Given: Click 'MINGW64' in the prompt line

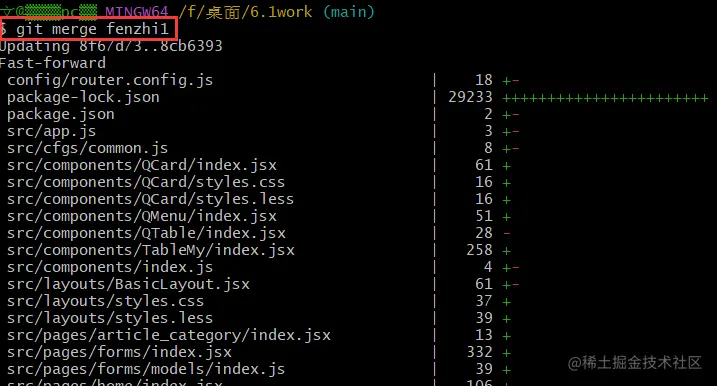Looking at the screenshot, I should [137, 12].
